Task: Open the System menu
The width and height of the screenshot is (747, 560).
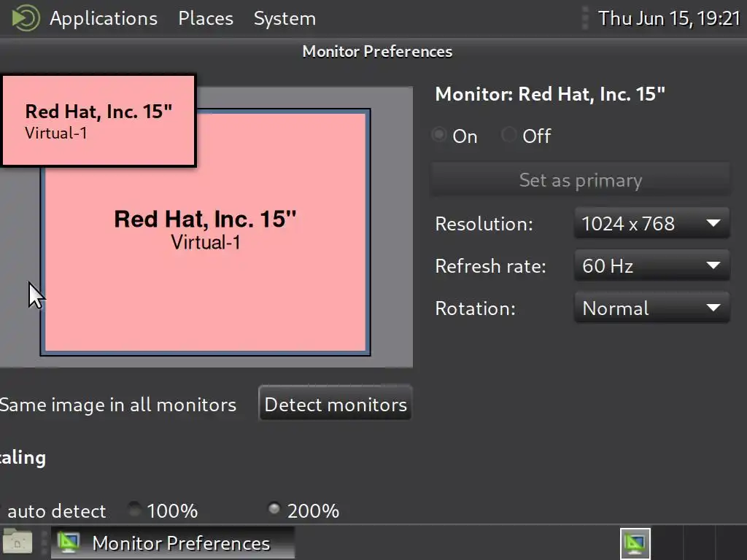Action: click(x=285, y=18)
